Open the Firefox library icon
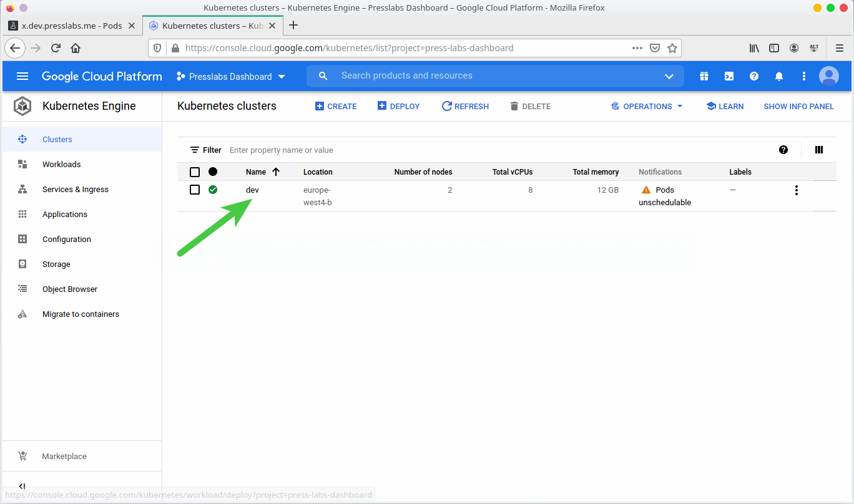Image resolution: width=854 pixels, height=504 pixels. click(x=754, y=48)
